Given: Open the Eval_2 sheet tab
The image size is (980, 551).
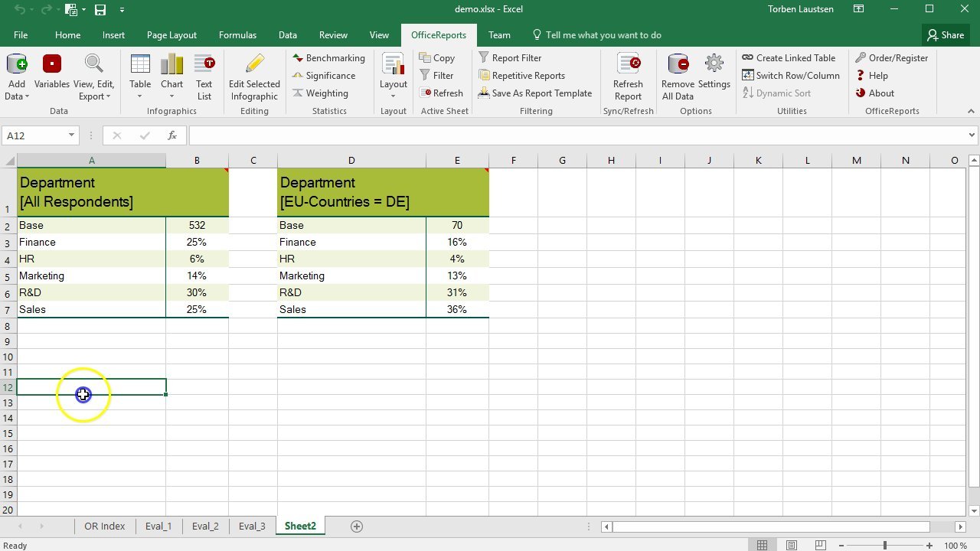Looking at the screenshot, I should [204, 526].
